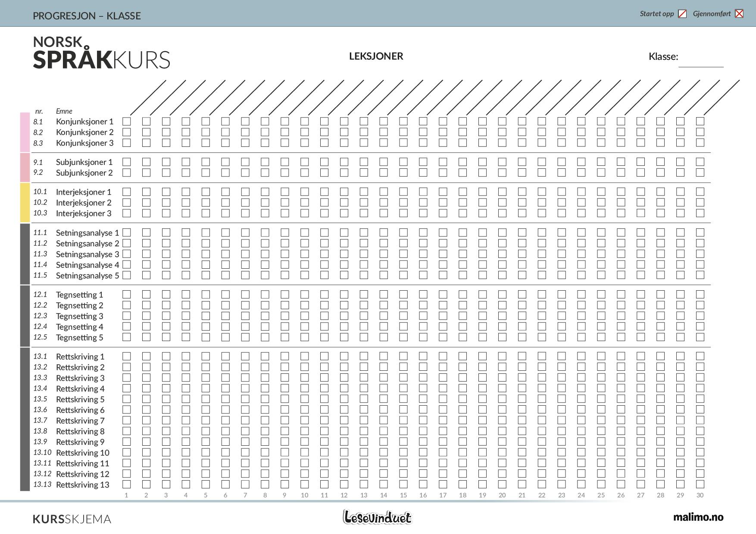
Task: Select the Rettskriving 10 row label
Action: (x=83, y=453)
